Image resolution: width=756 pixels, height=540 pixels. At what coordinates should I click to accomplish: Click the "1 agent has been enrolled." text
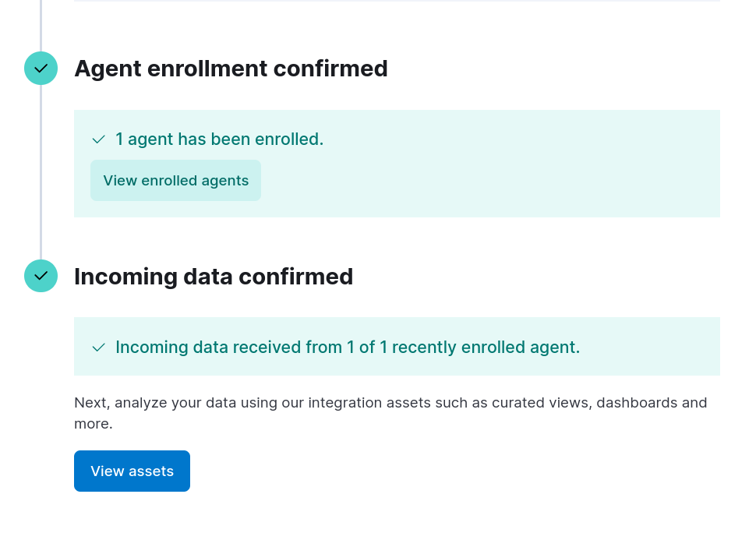[219, 139]
